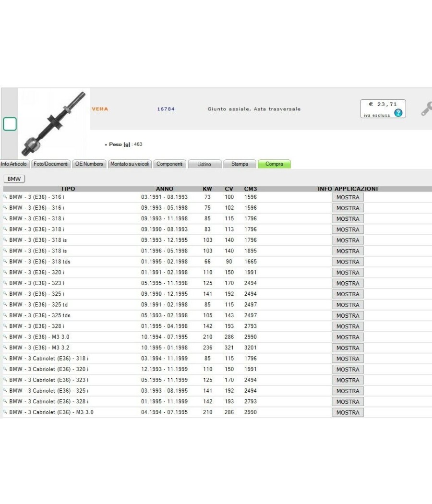Click the description 'Giunto assiale, Asta trasversale'
432x504 pixels.
coord(254,109)
